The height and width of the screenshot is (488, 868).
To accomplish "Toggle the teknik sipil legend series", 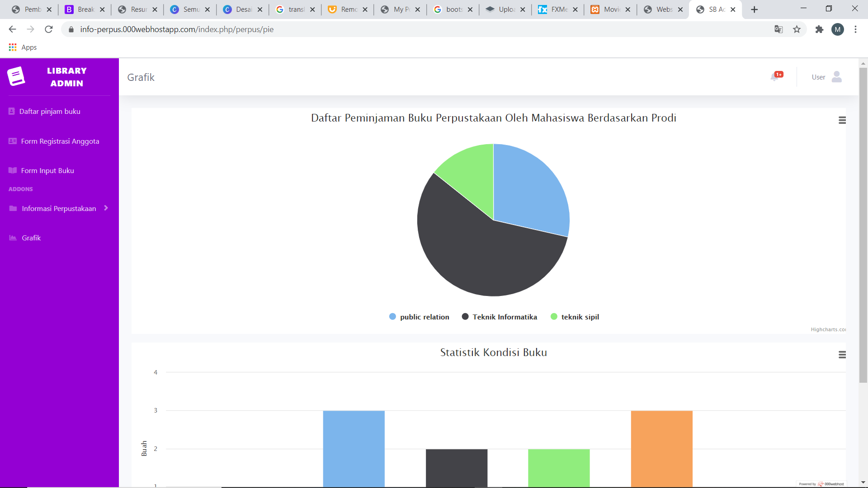I will click(x=580, y=317).
